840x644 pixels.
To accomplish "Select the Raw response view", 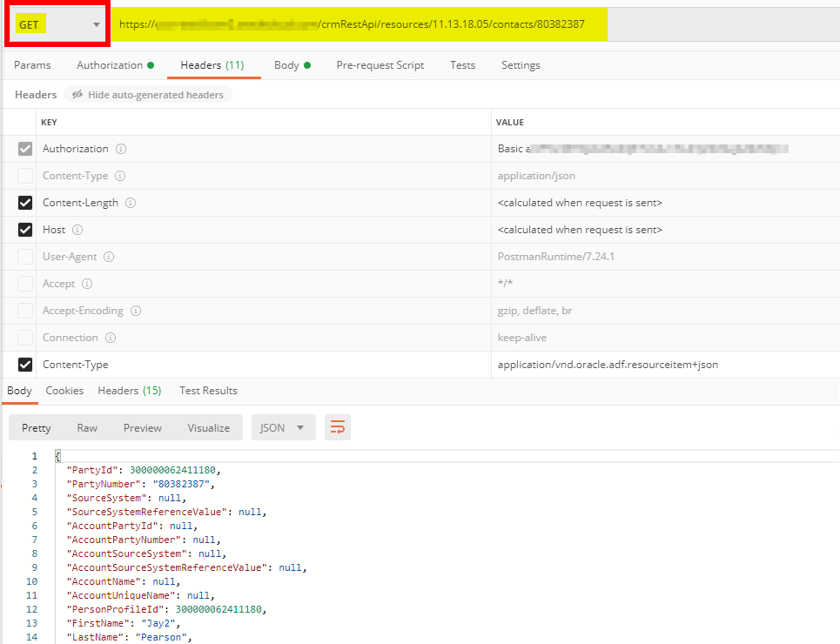I will click(87, 427).
